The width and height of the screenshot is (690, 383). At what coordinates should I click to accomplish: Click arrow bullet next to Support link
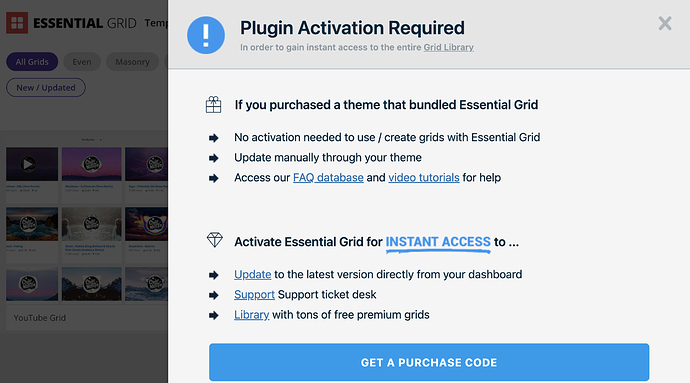point(213,295)
